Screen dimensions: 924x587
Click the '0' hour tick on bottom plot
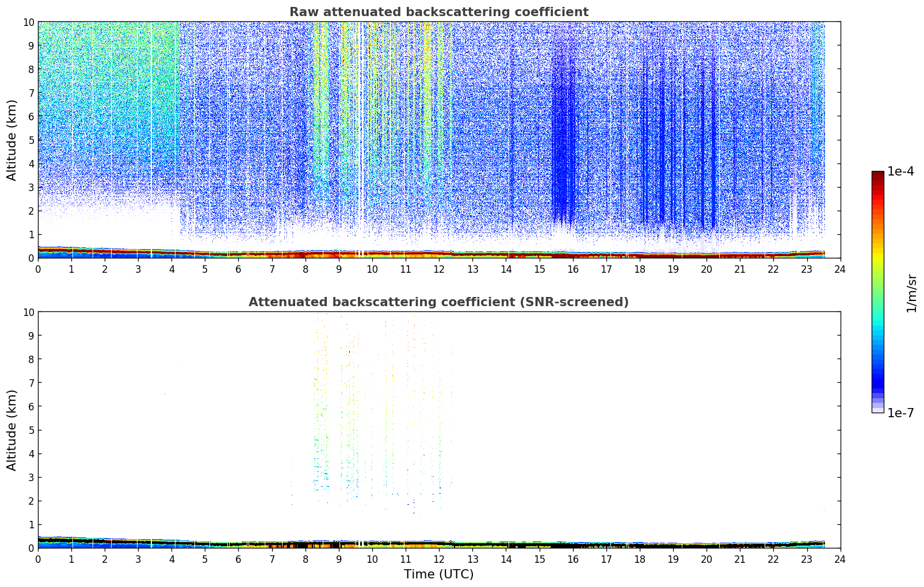pos(39,559)
